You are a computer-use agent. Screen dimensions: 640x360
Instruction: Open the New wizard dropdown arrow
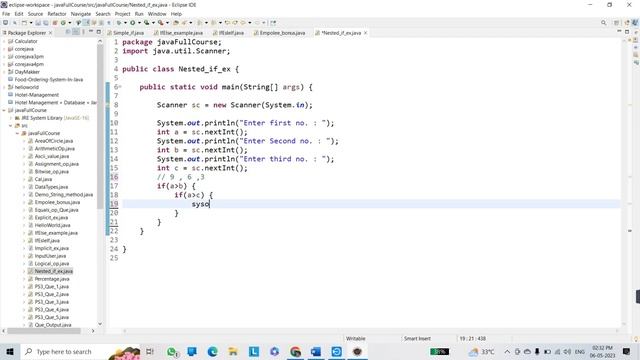click(31, 23)
